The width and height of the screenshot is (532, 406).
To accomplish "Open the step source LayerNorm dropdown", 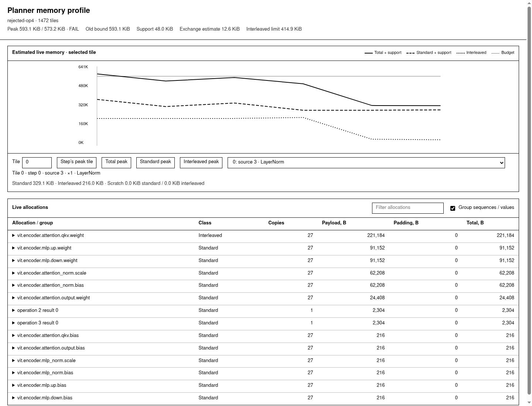I will pyautogui.click(x=366, y=162).
